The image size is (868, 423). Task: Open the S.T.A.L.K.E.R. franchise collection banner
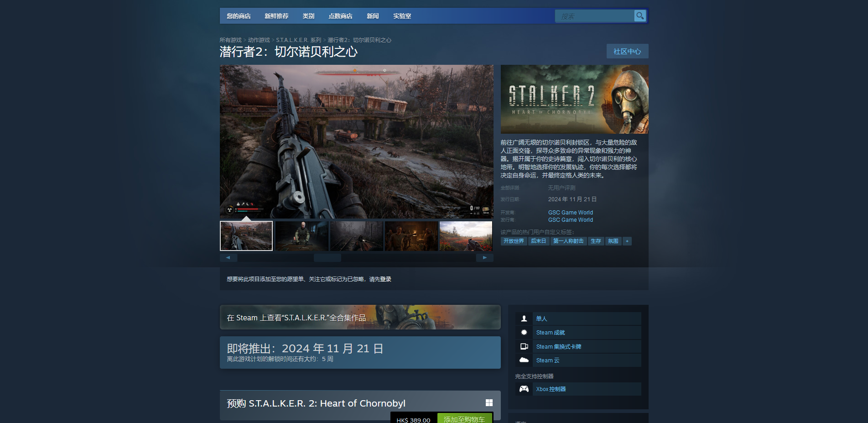pos(360,317)
